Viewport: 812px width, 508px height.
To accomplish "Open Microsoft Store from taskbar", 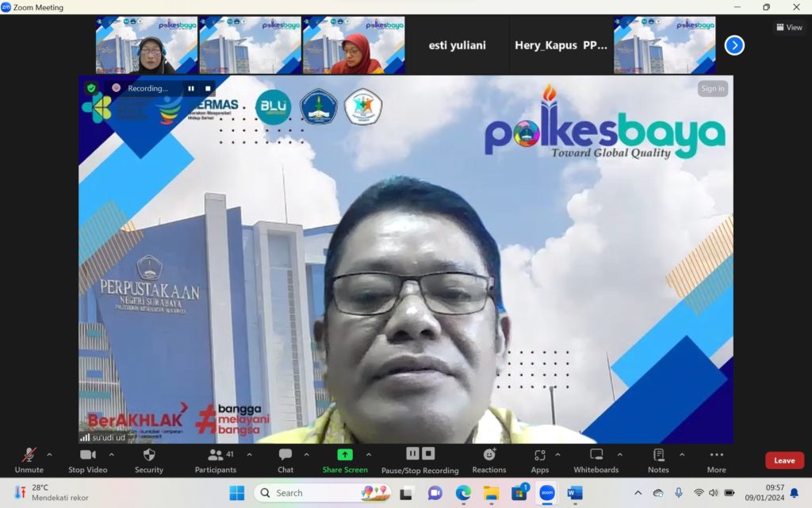I will [x=519, y=493].
